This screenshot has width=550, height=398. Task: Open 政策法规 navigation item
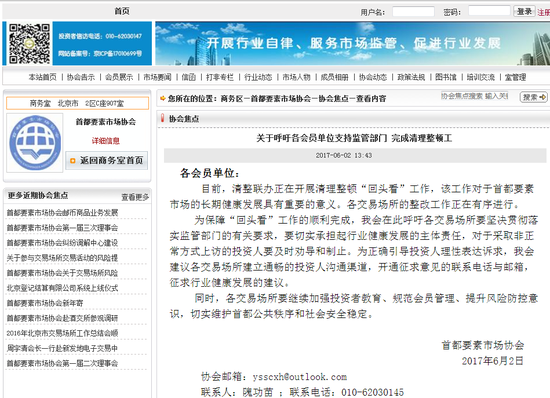[411, 77]
